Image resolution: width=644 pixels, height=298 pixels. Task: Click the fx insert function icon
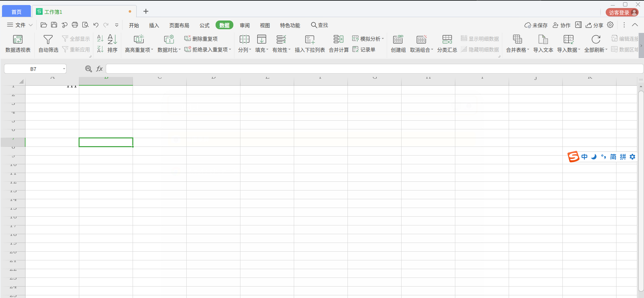tap(99, 69)
